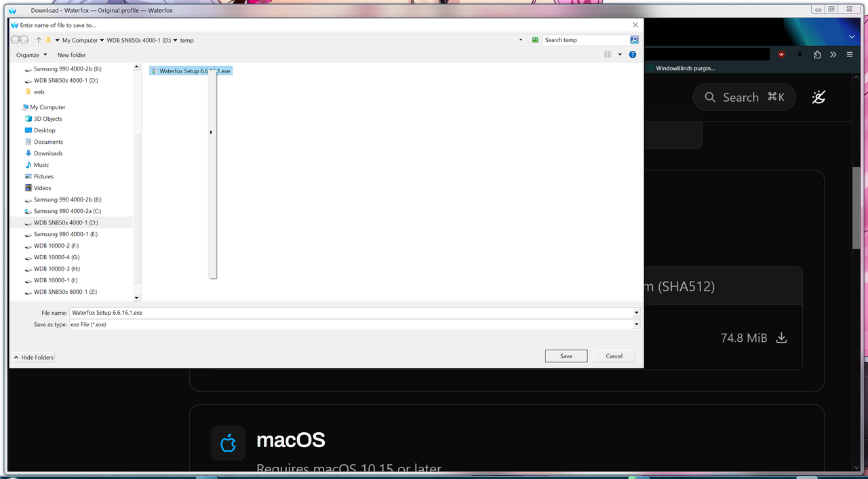
Task: Click the Waterfox tab list chevron
Action: tap(852, 36)
